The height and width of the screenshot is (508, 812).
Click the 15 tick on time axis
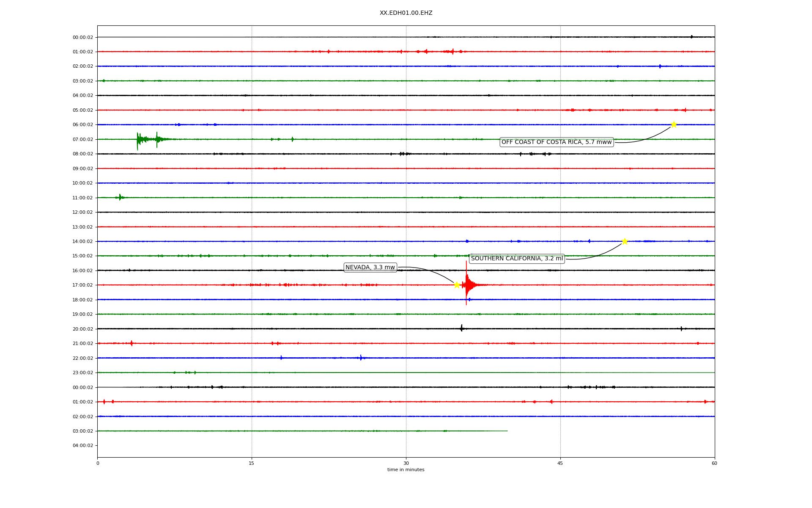(252, 463)
